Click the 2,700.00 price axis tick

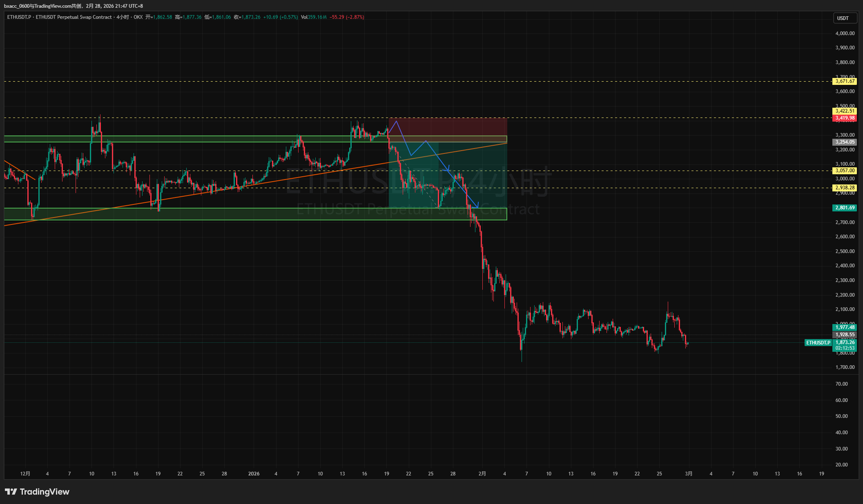(x=845, y=222)
